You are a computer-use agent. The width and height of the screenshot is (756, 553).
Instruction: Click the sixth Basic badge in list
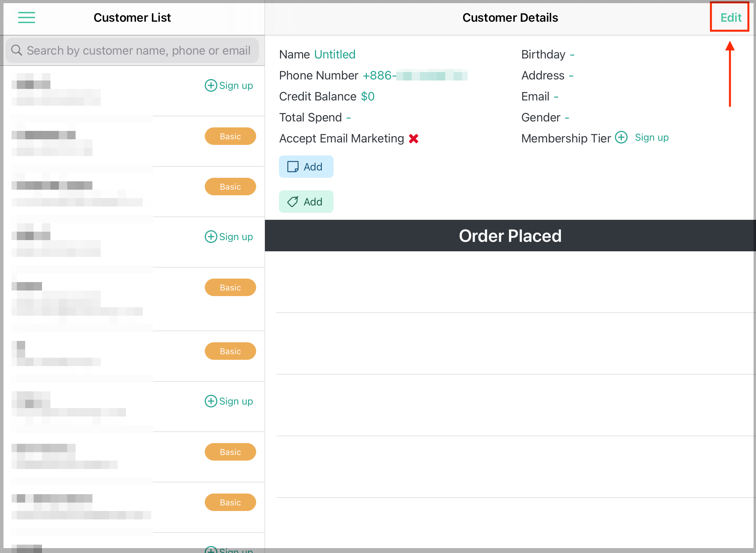click(x=230, y=502)
